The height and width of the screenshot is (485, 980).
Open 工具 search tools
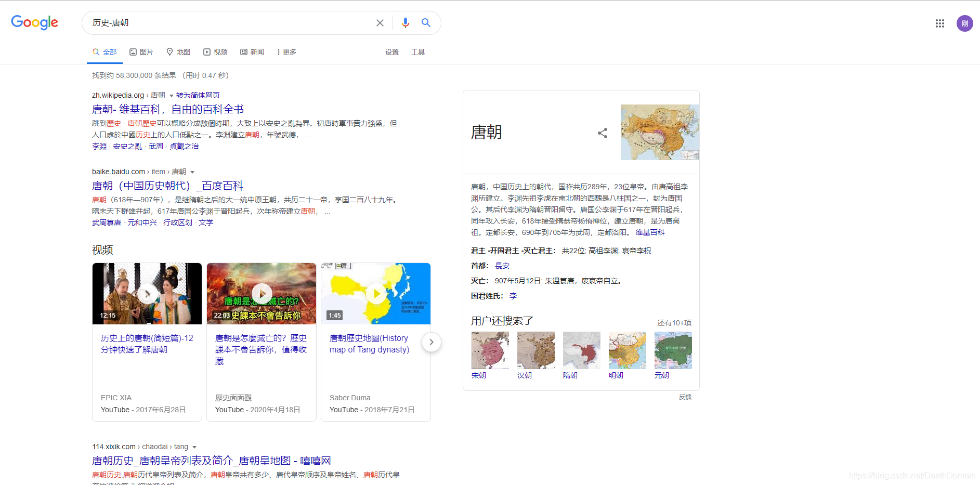click(x=418, y=52)
